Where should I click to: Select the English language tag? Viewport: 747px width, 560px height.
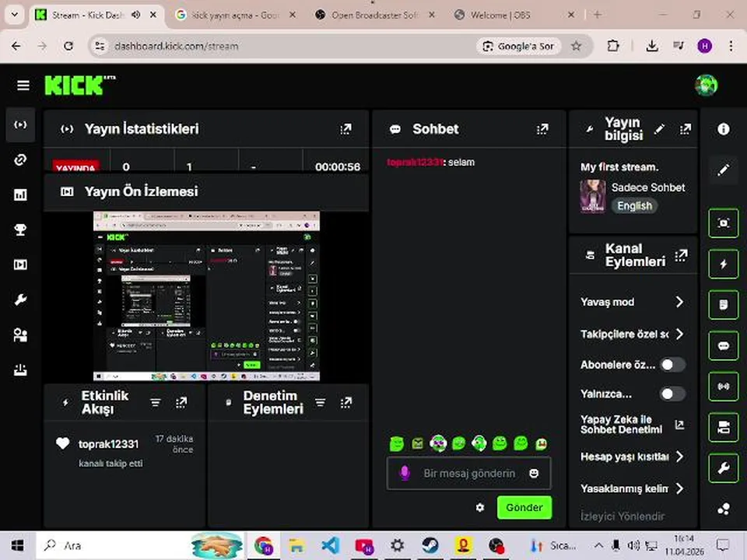pos(635,206)
